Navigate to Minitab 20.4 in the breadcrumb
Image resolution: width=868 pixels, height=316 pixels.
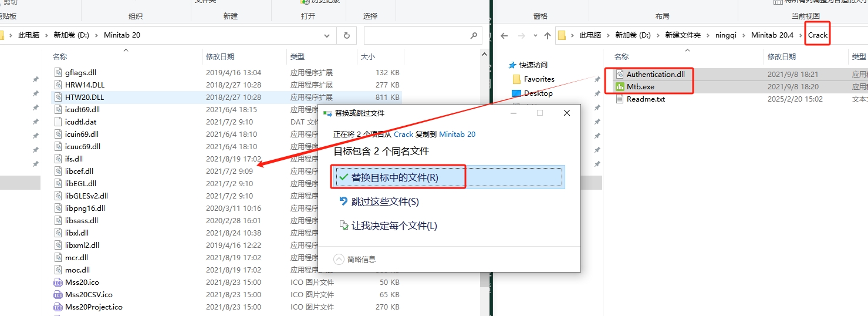coord(772,35)
